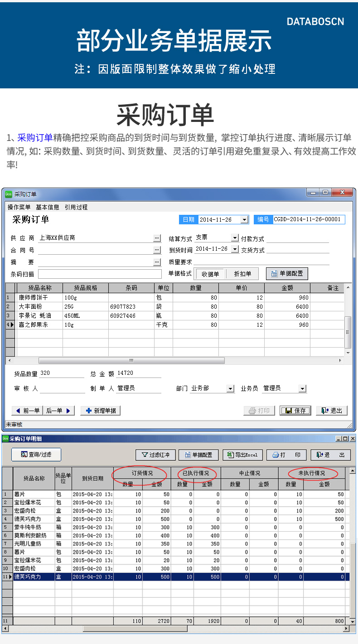
Task: Click the 打印 button in 采购订单 window
Action: click(x=259, y=411)
